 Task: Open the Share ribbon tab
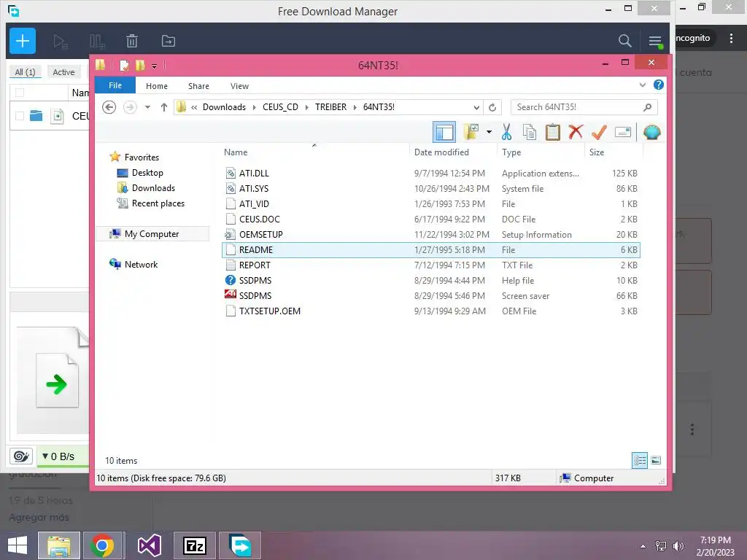(x=198, y=86)
